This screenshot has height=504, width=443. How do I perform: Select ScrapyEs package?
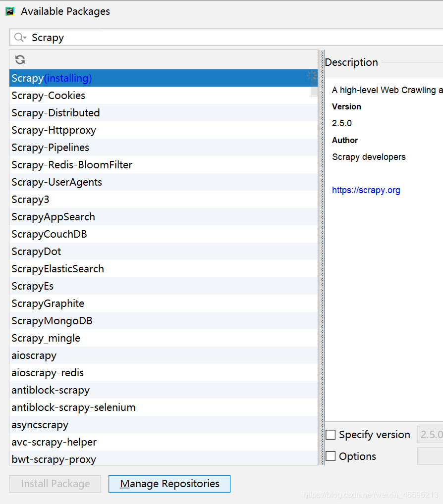164,286
